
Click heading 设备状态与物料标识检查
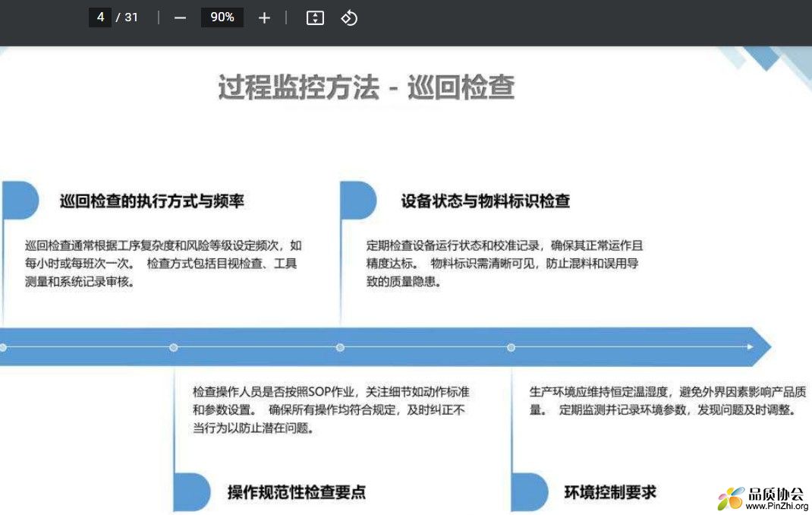click(x=485, y=201)
